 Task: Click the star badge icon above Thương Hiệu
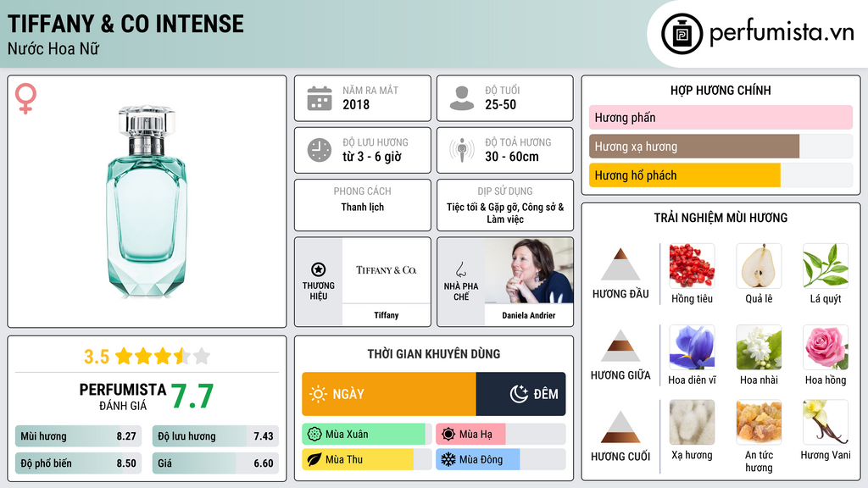(319, 269)
